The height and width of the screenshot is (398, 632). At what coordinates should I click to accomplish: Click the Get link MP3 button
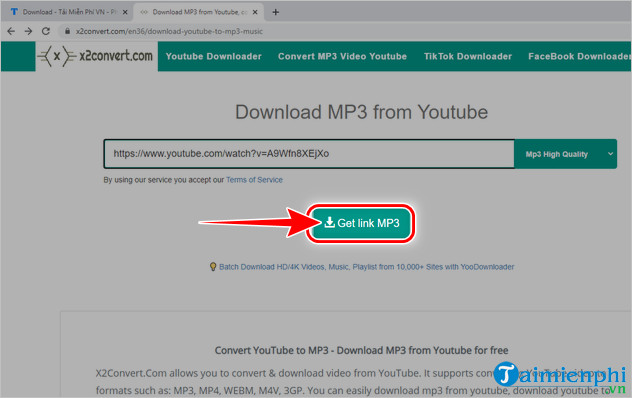[361, 223]
